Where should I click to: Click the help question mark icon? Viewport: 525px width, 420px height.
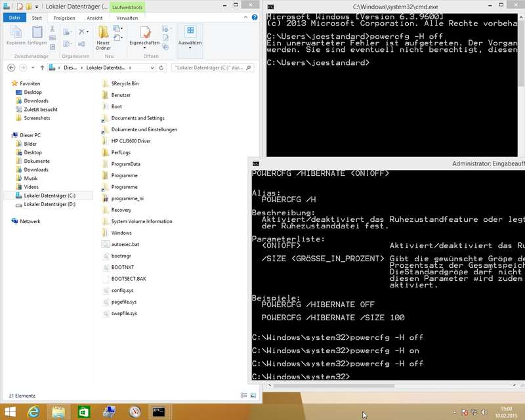click(x=255, y=18)
